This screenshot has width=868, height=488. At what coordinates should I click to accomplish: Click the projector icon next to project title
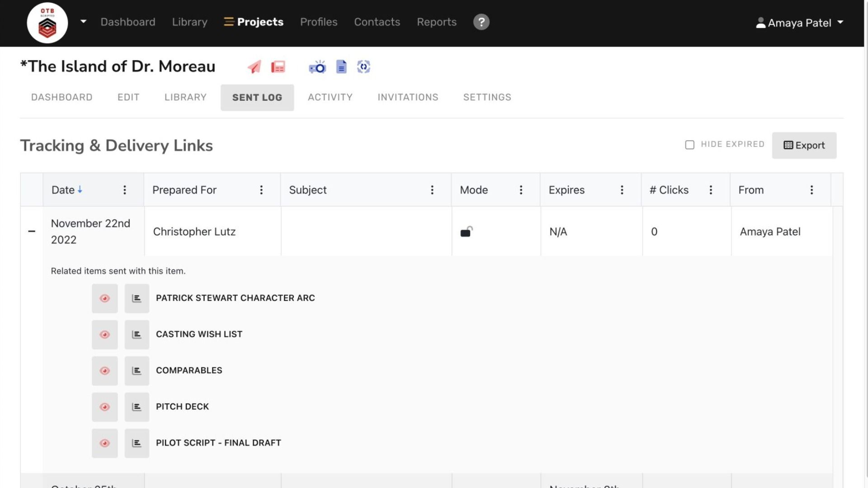[x=318, y=66]
